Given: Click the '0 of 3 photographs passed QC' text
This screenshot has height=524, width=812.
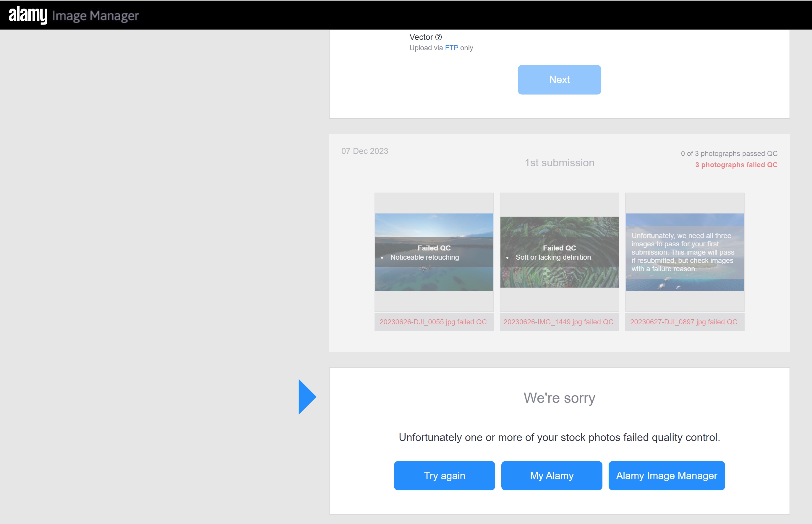Looking at the screenshot, I should click(729, 154).
